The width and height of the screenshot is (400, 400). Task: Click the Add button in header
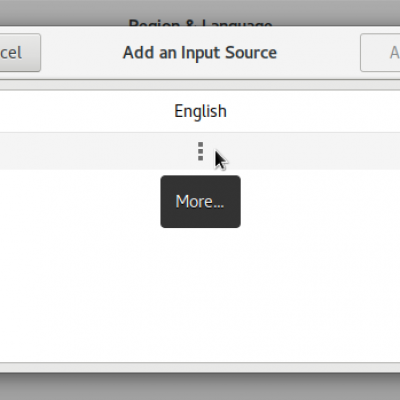380,53
